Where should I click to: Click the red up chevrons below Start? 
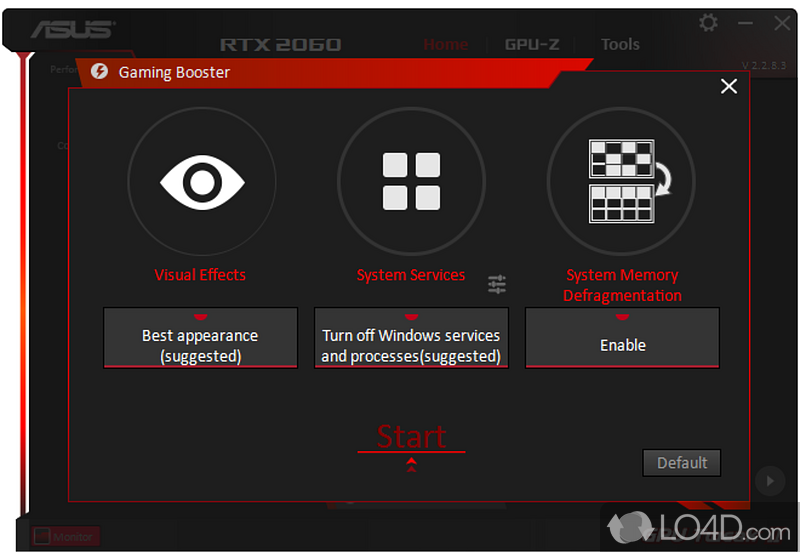click(411, 465)
